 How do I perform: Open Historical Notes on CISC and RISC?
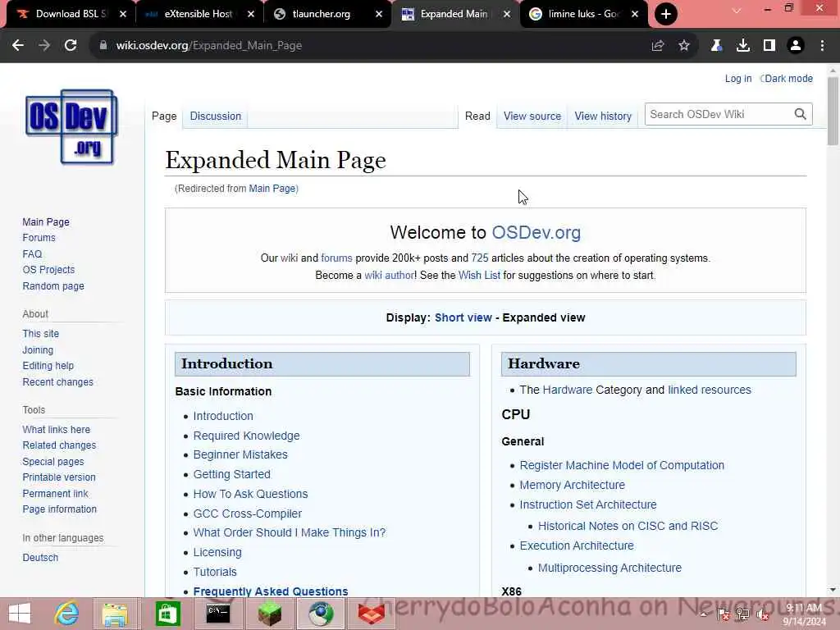pos(628,526)
